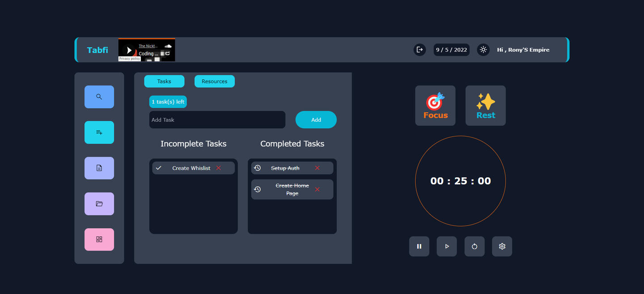Open the timer settings gear icon

pos(502,247)
